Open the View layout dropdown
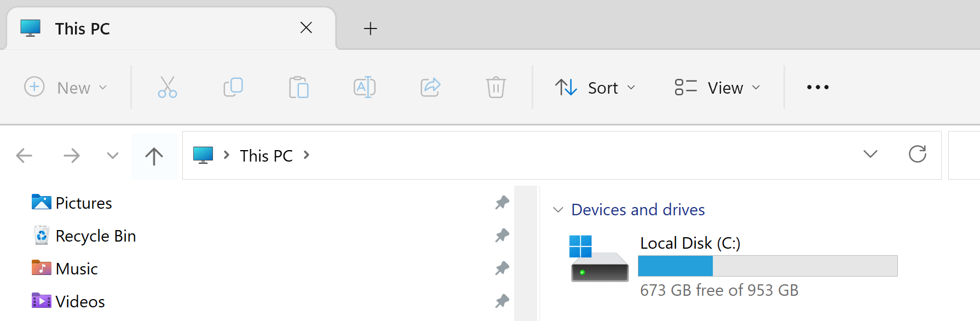 tap(718, 88)
